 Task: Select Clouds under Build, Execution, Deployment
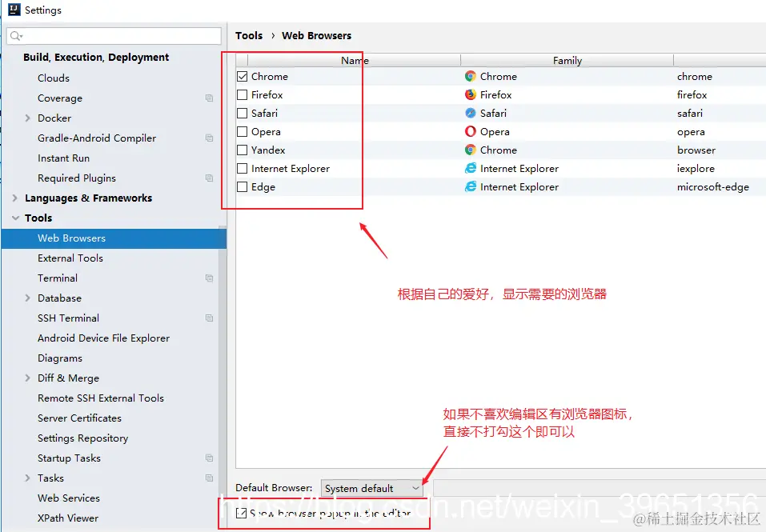tap(54, 78)
